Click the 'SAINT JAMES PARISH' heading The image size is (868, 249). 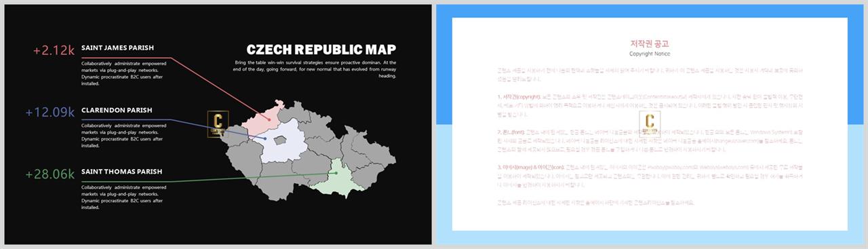pos(117,48)
